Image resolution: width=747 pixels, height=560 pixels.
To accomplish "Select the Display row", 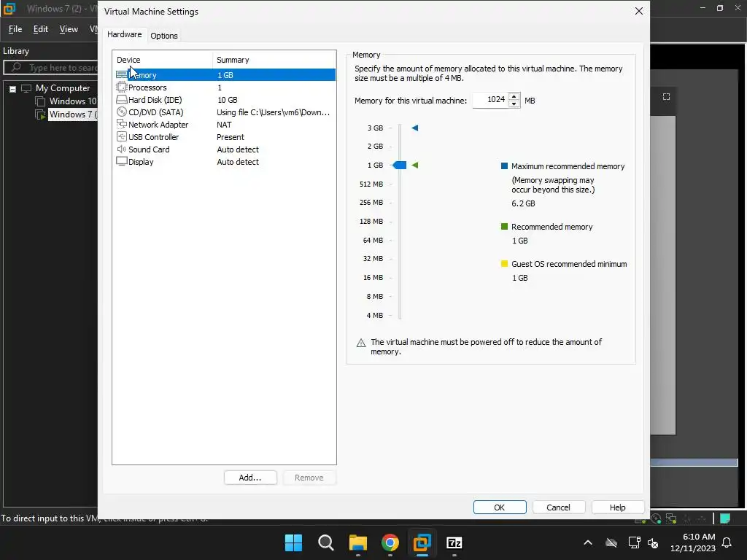I will coord(225,162).
